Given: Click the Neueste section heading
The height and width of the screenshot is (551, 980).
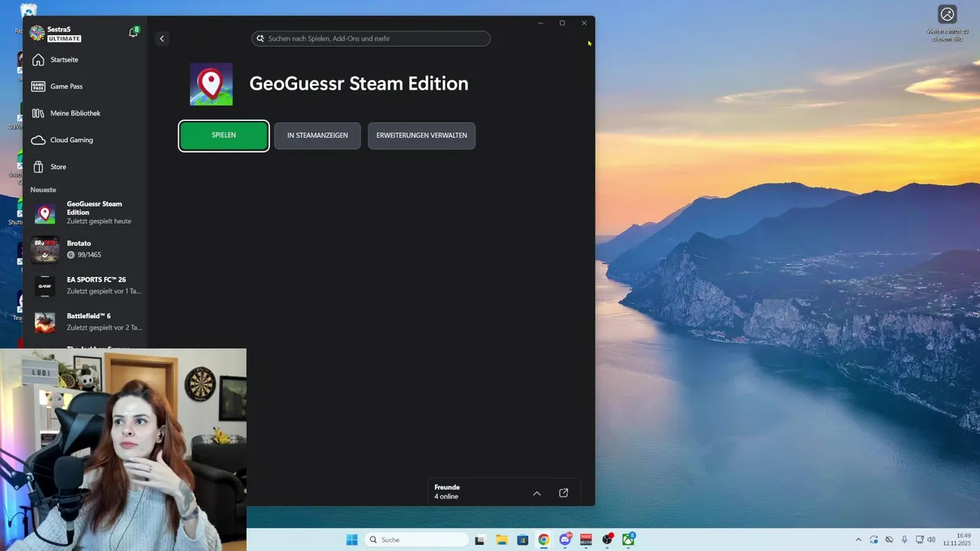Looking at the screenshot, I should (43, 190).
